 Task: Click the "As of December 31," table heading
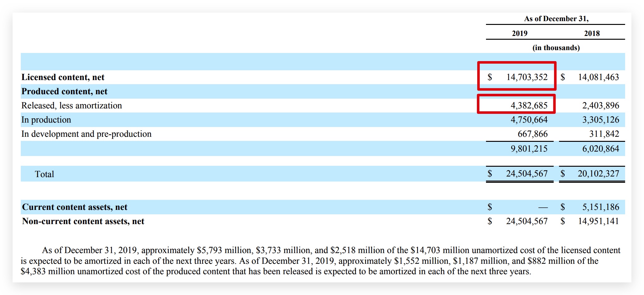pos(556,19)
